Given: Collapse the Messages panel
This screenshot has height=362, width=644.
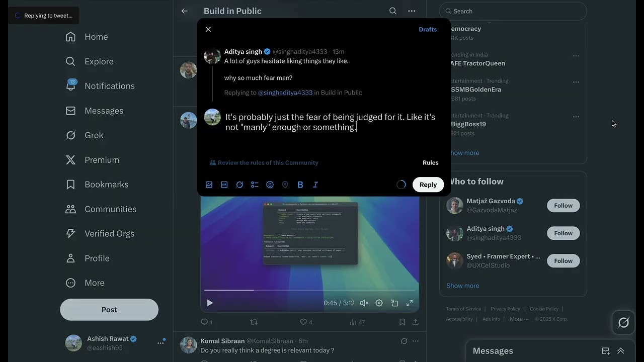Looking at the screenshot, I should (x=620, y=350).
